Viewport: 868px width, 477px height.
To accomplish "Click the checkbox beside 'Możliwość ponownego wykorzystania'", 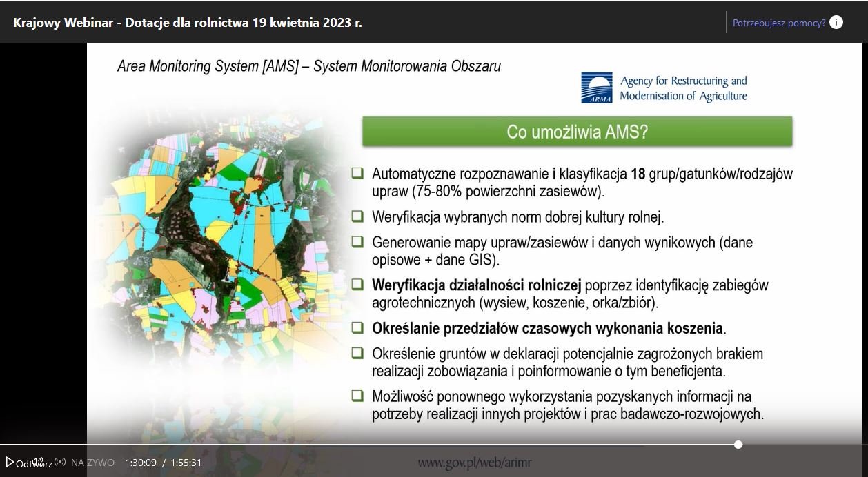I will (x=357, y=396).
